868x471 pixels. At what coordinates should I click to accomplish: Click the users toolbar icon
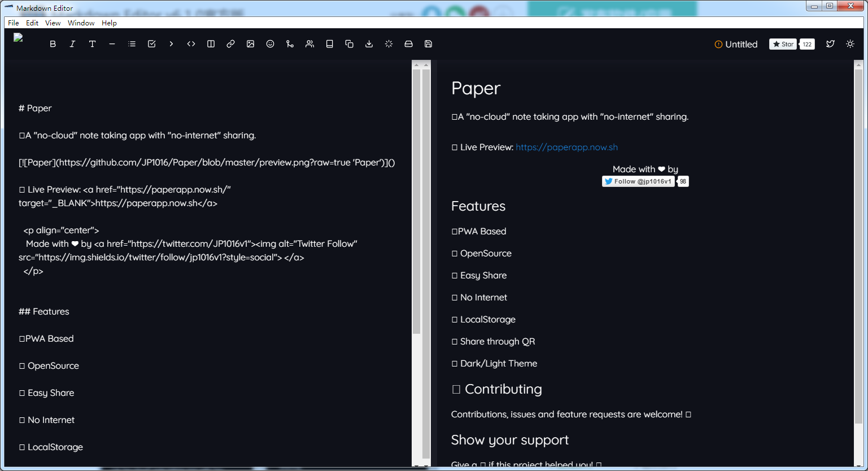pyautogui.click(x=309, y=44)
